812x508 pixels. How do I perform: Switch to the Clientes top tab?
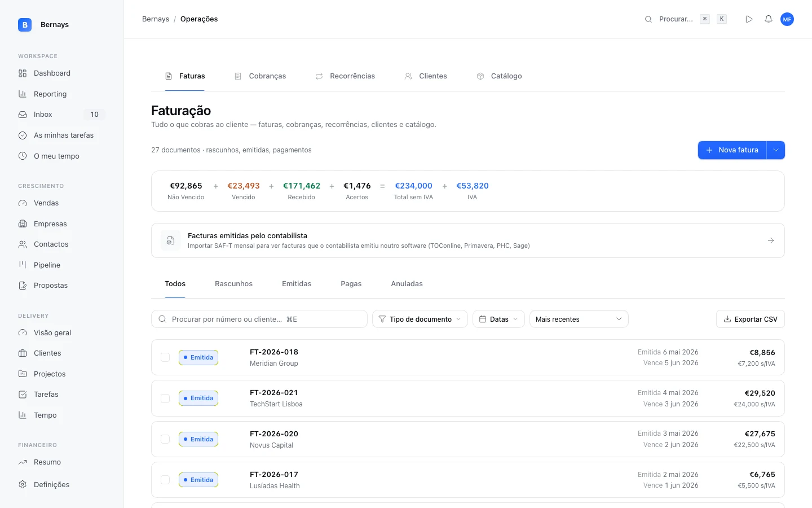pyautogui.click(x=426, y=76)
